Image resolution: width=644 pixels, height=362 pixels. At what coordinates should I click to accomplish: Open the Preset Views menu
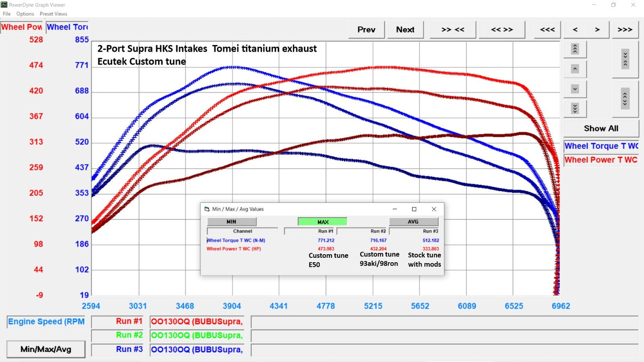53,14
